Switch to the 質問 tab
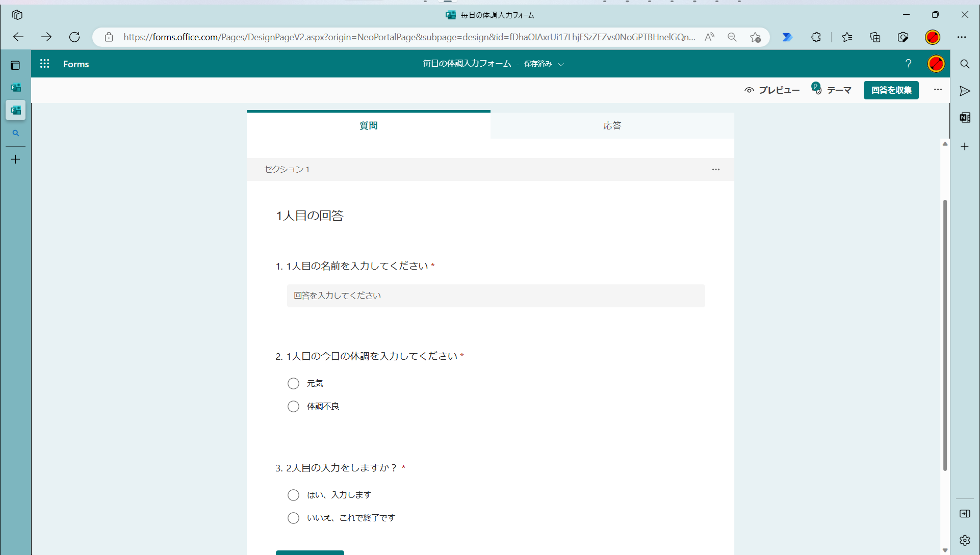This screenshot has width=980, height=555. (368, 125)
